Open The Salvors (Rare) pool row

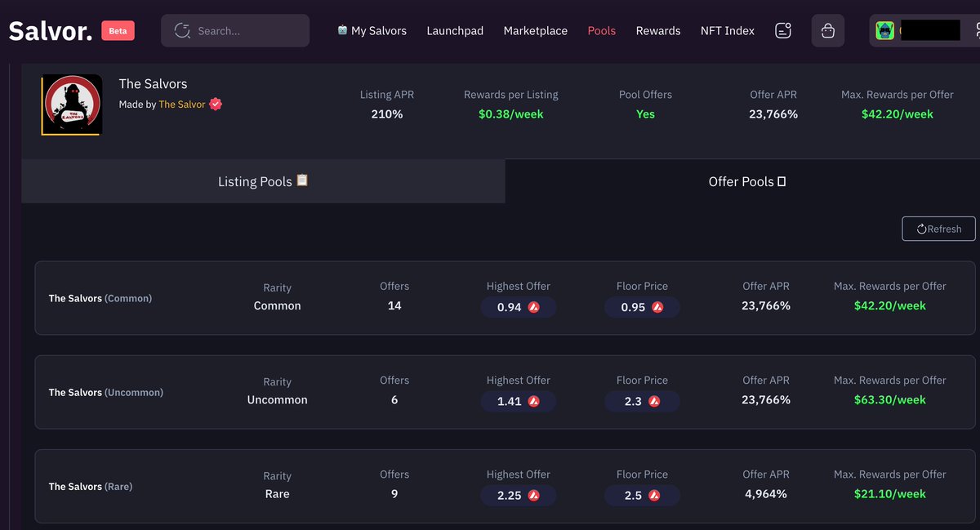(x=505, y=486)
